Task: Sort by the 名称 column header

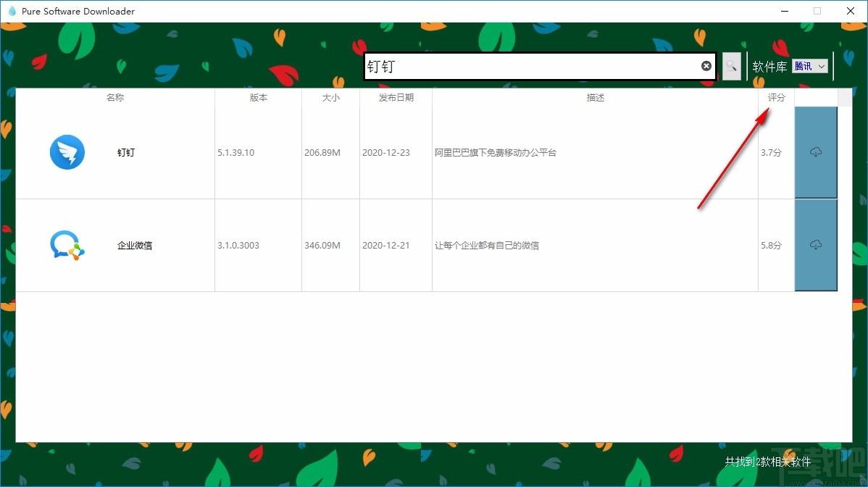Action: pos(115,97)
